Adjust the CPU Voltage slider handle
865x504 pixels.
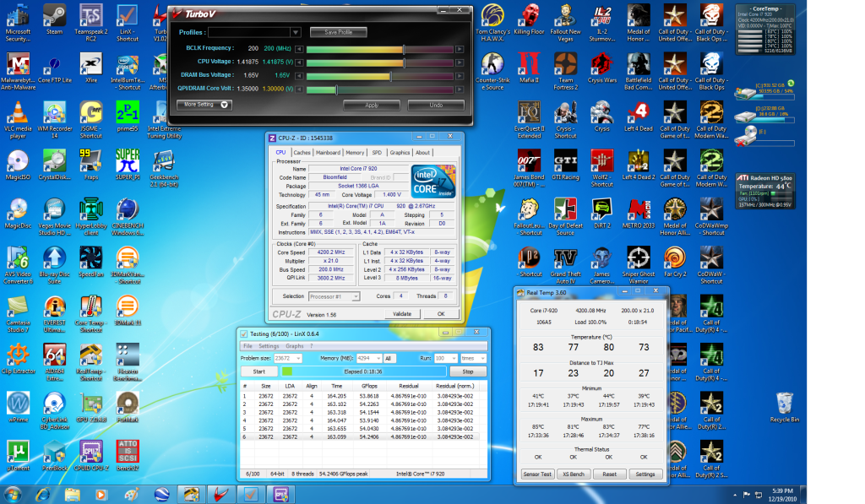(x=405, y=62)
